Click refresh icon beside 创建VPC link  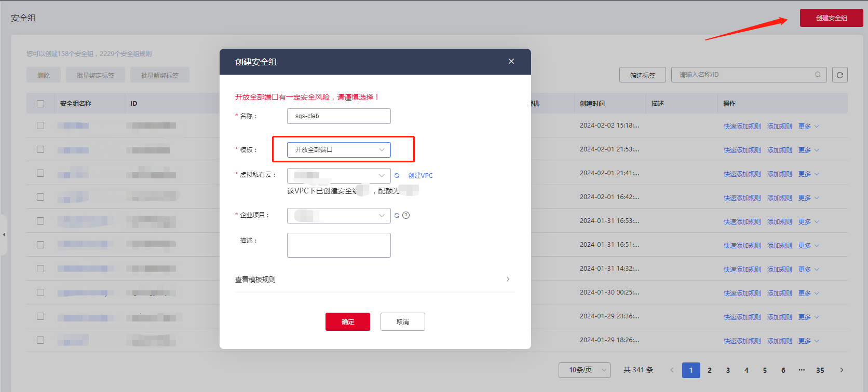[397, 176]
